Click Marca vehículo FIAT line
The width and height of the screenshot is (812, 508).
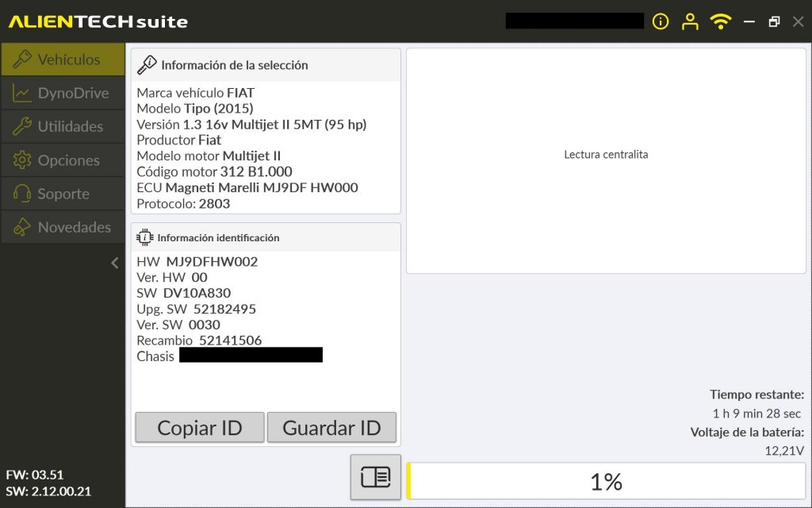[x=196, y=93]
